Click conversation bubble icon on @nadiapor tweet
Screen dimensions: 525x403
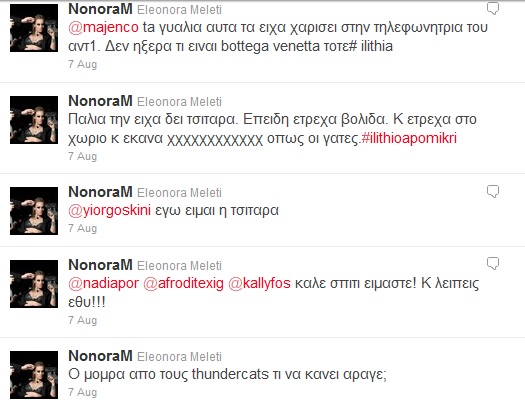493,263
